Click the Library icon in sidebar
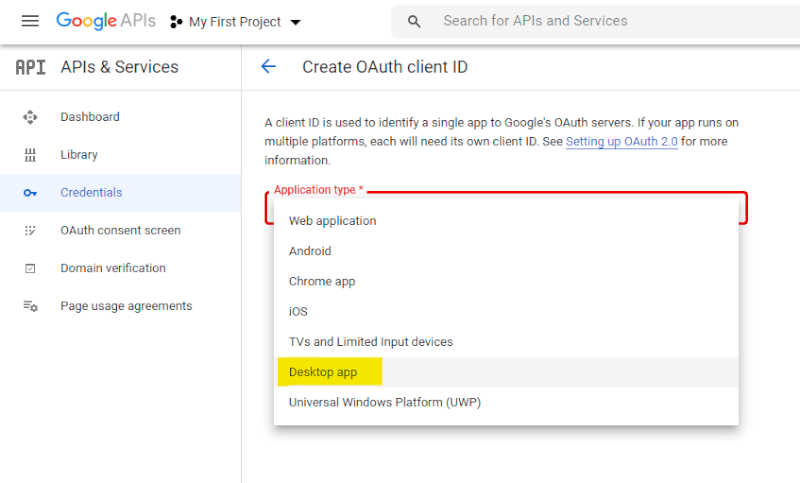This screenshot has width=800, height=483. pyautogui.click(x=30, y=155)
